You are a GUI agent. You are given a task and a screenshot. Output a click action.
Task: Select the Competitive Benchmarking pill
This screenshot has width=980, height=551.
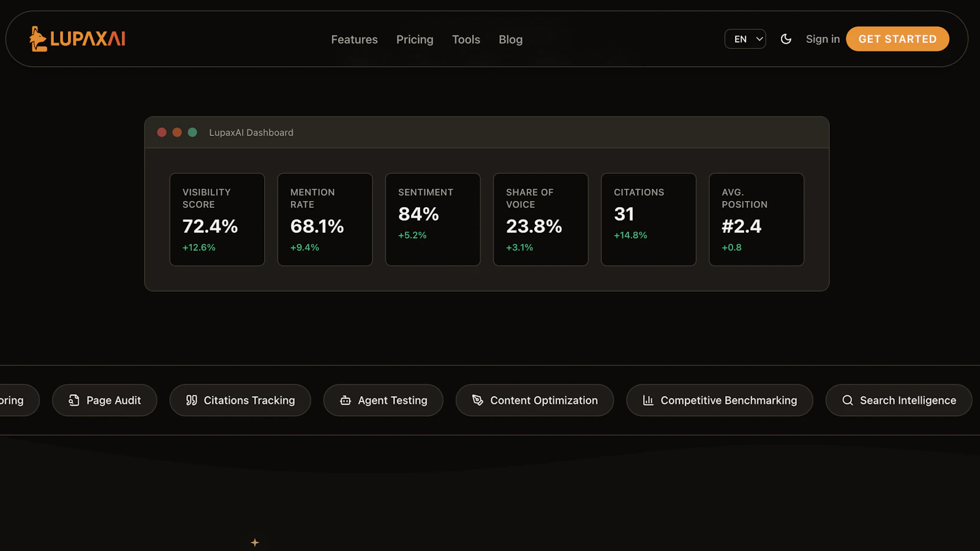click(x=720, y=400)
